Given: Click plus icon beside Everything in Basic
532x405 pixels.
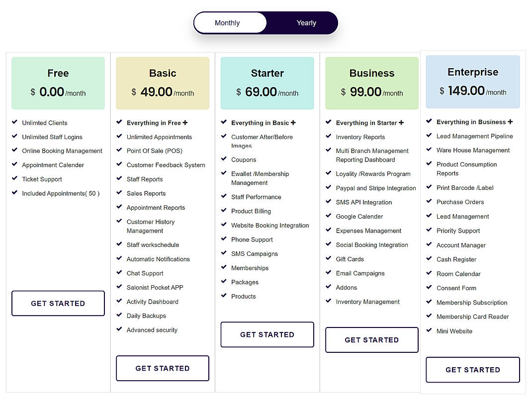Looking at the screenshot, I should pos(293,122).
